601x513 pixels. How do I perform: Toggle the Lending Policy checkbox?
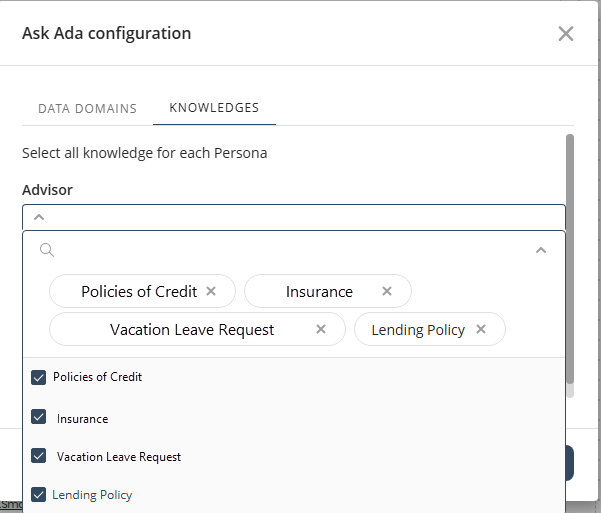tap(39, 494)
